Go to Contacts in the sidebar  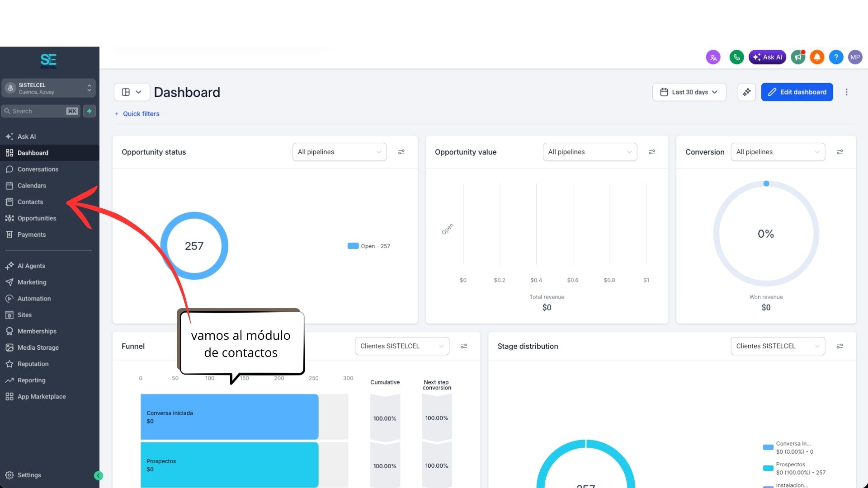click(30, 202)
